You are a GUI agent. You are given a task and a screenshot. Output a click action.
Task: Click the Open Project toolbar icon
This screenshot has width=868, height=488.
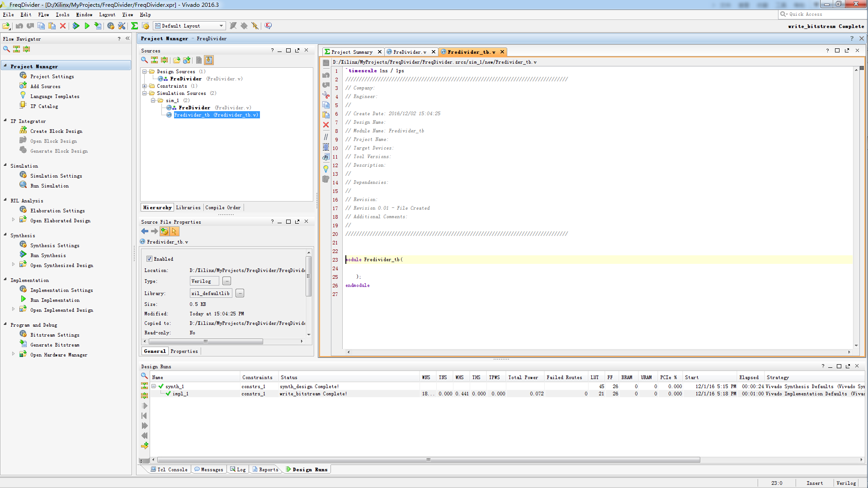point(6,26)
